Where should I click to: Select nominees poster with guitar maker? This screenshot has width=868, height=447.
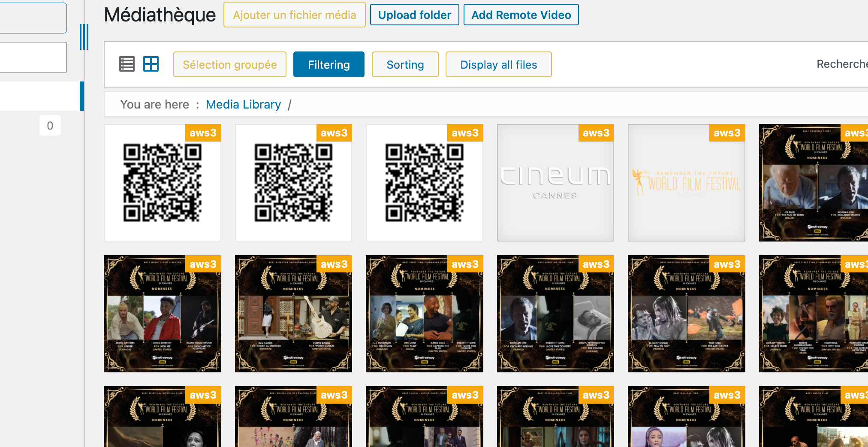tap(293, 314)
